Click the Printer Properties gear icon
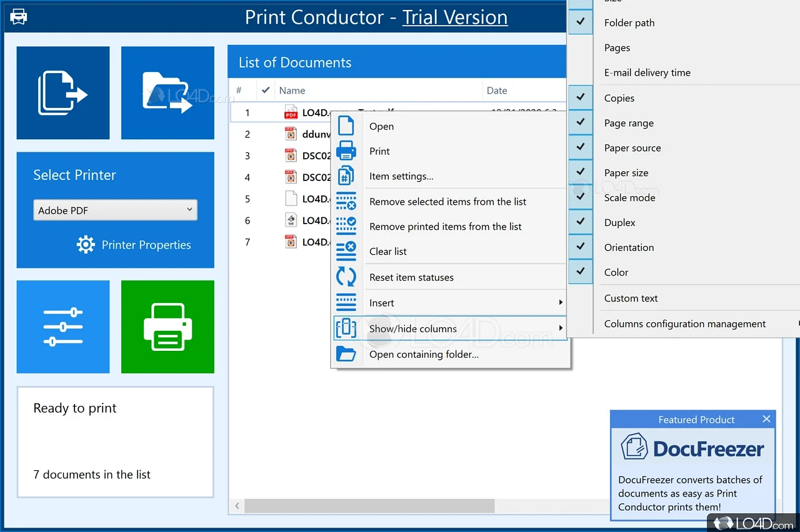 (x=86, y=245)
